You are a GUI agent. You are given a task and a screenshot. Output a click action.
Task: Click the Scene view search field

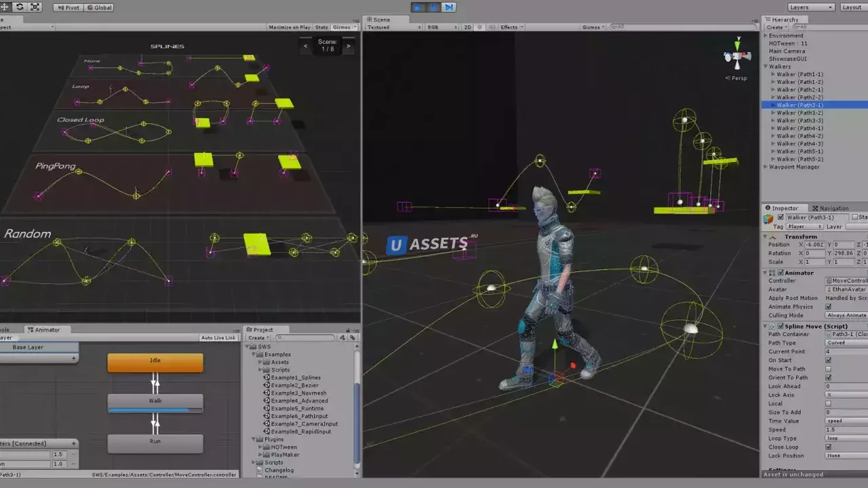(682, 27)
